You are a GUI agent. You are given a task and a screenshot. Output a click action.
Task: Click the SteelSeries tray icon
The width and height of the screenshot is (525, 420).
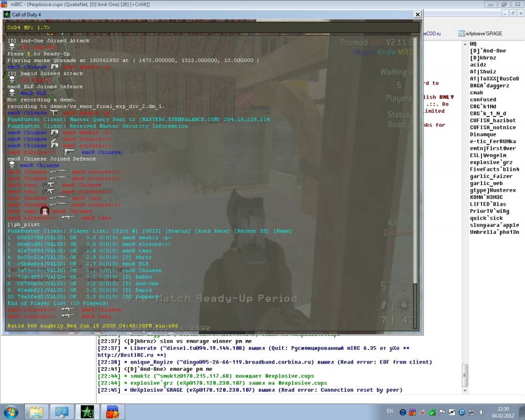452,412
